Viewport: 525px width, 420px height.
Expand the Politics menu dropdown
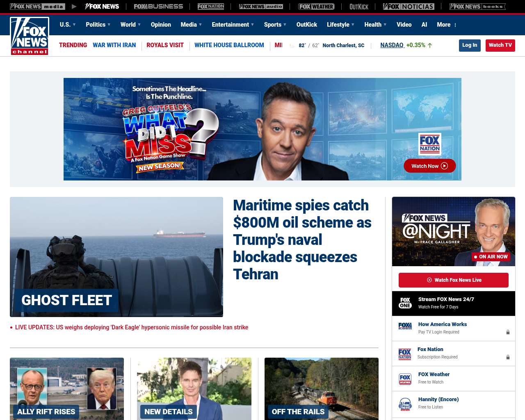[98, 25]
